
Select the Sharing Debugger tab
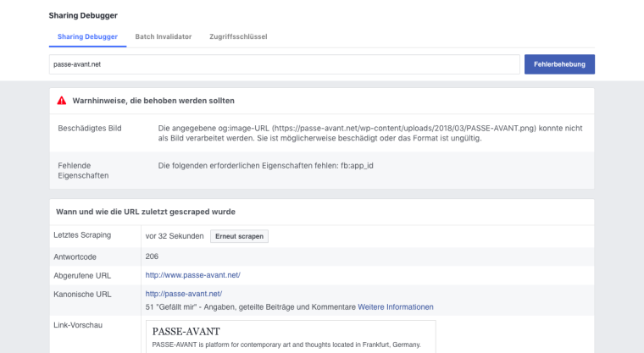[87, 36]
